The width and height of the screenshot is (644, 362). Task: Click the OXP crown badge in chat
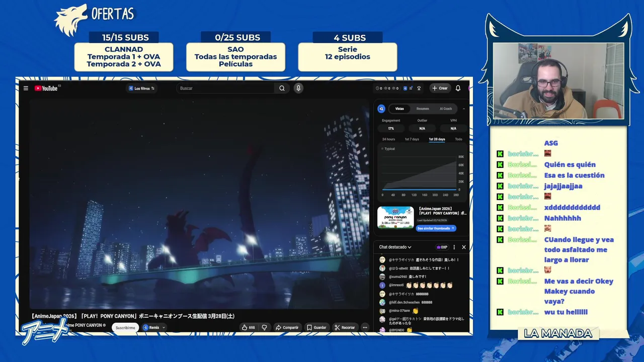coord(442,247)
